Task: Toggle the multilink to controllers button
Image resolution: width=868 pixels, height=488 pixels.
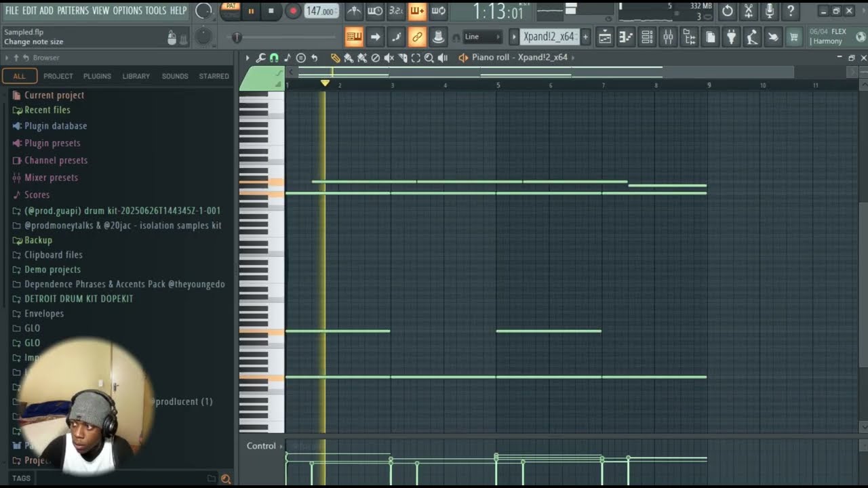Action: click(x=418, y=37)
